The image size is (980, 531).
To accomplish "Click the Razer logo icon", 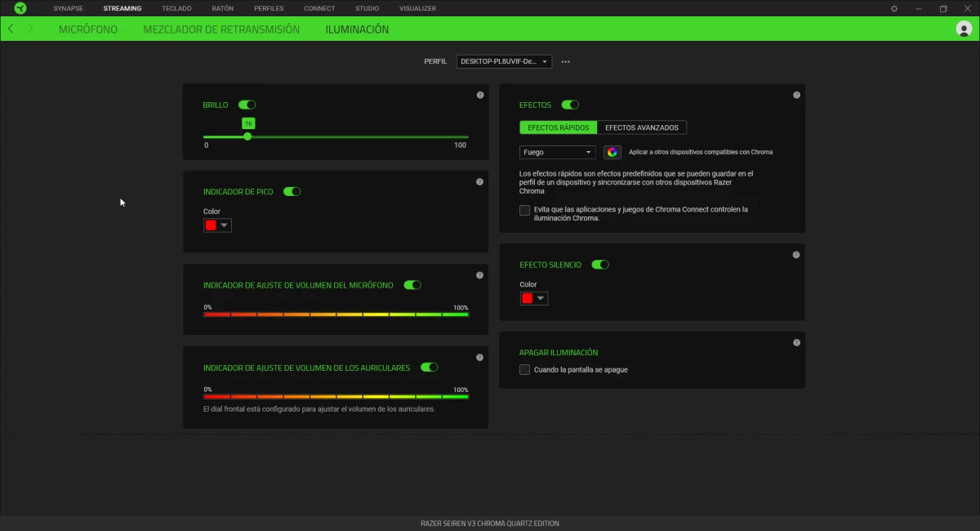I will (x=20, y=8).
